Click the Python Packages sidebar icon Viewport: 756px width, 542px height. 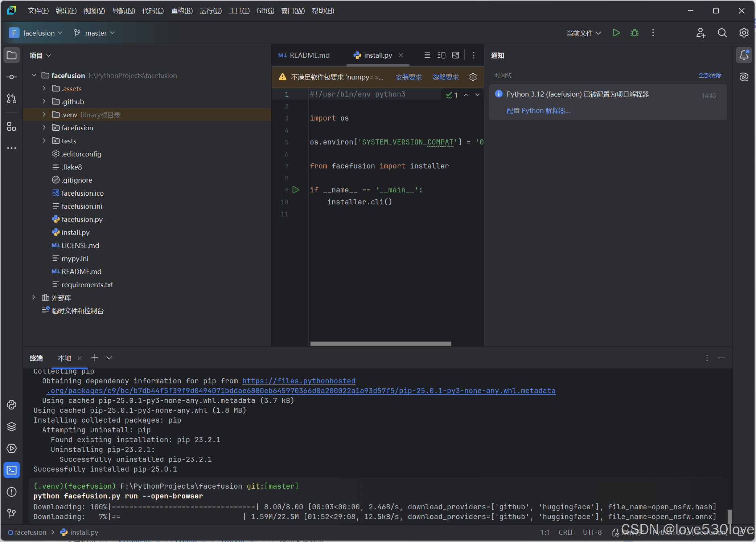(x=12, y=427)
